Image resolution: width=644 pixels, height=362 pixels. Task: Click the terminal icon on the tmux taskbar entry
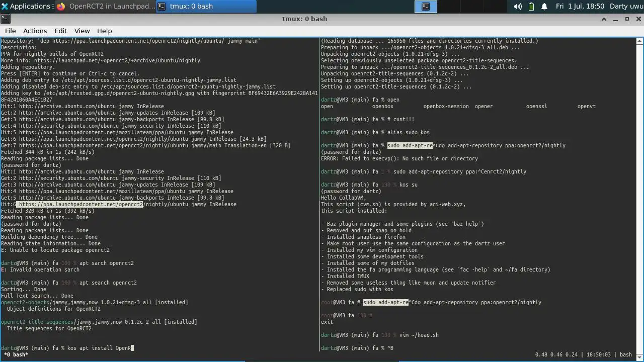(x=162, y=7)
